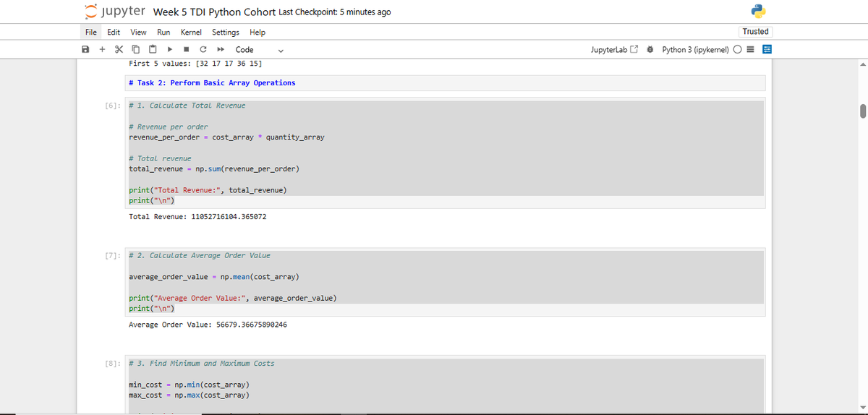This screenshot has width=868, height=415.
Task: Click the cell [8] prompt label
Action: tap(113, 364)
